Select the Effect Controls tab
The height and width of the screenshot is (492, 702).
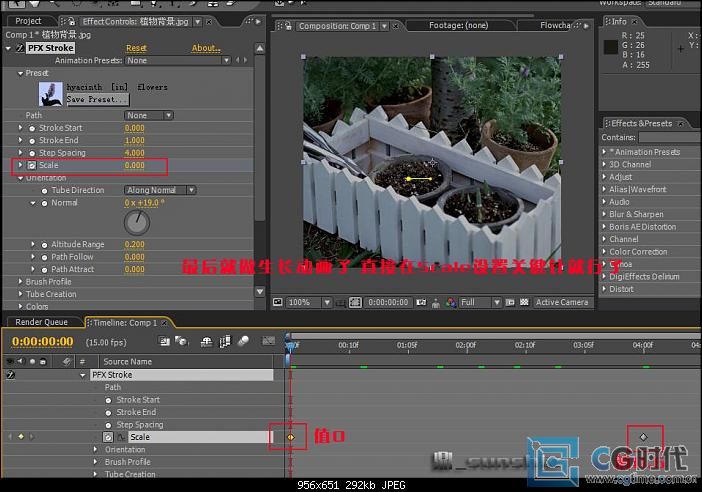tap(135, 21)
